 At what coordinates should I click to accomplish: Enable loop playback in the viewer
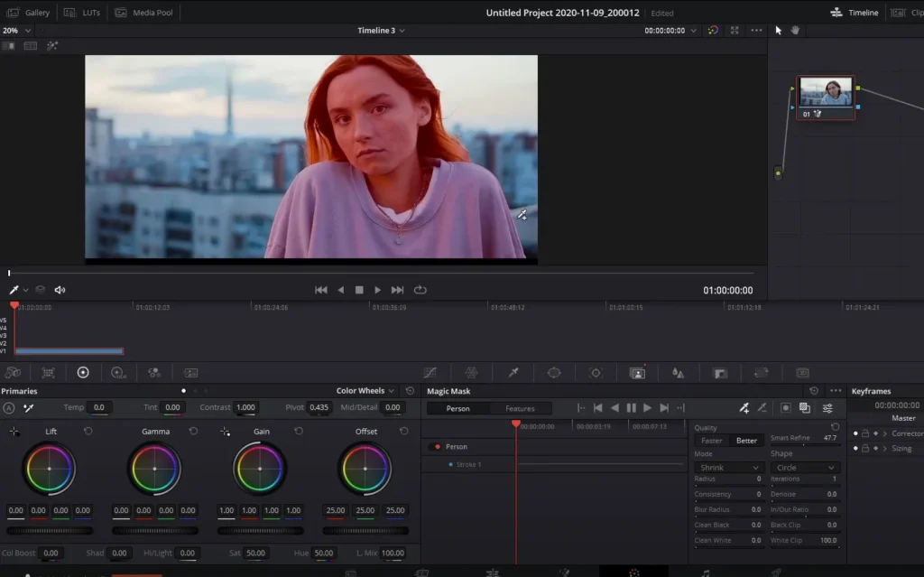420,290
